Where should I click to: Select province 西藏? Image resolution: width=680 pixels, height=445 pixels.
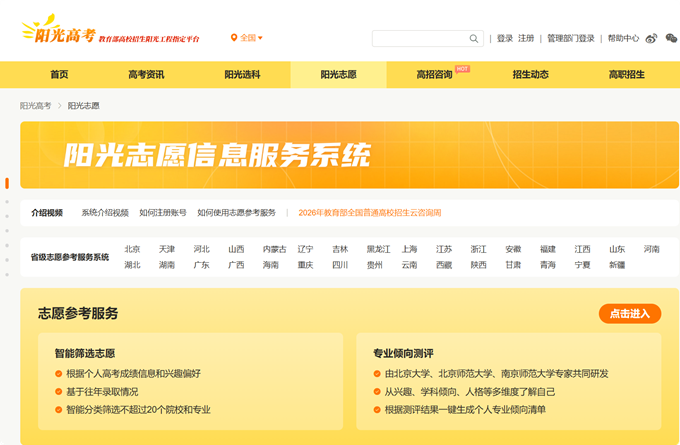[444, 265]
